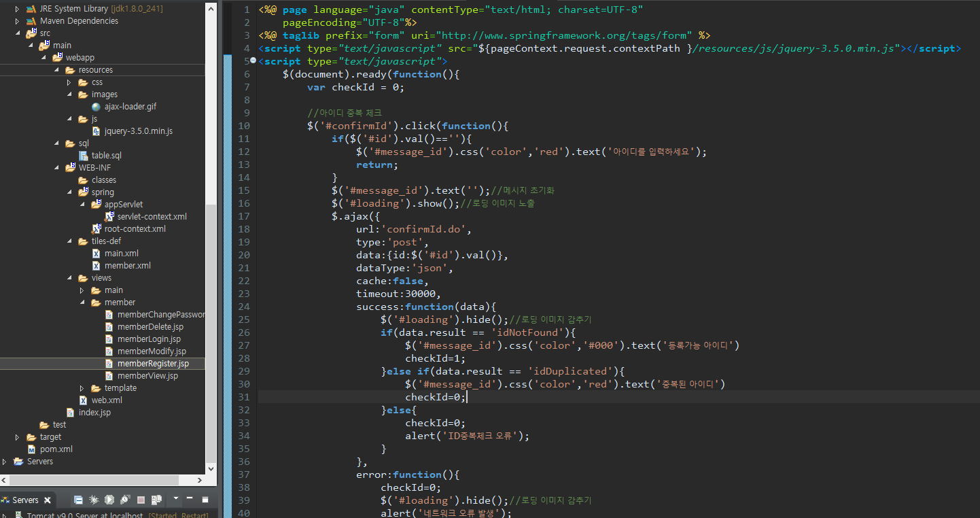Click 'var checkId = 0;' on line 6
980x518 pixels.
(x=355, y=87)
